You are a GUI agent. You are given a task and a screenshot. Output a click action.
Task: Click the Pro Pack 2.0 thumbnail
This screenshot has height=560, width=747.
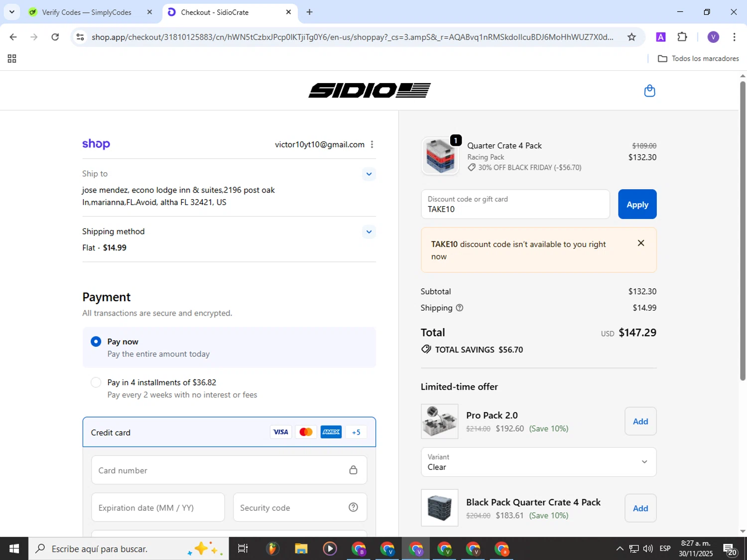pos(440,421)
